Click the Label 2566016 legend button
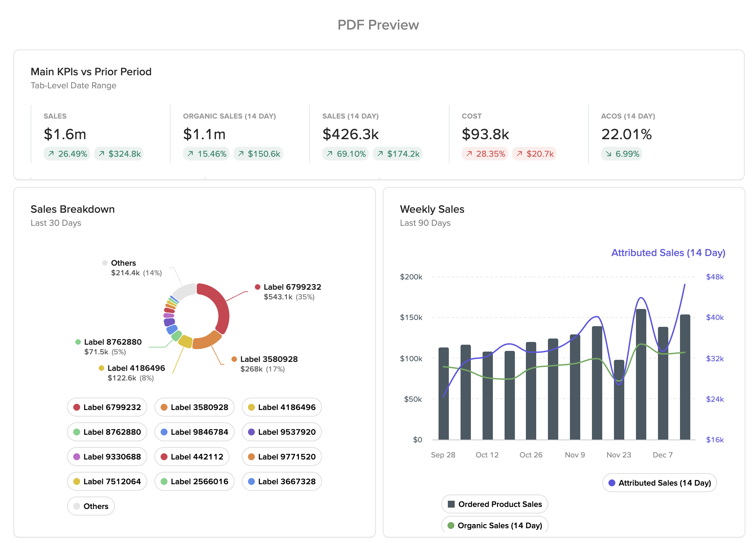 coord(194,481)
